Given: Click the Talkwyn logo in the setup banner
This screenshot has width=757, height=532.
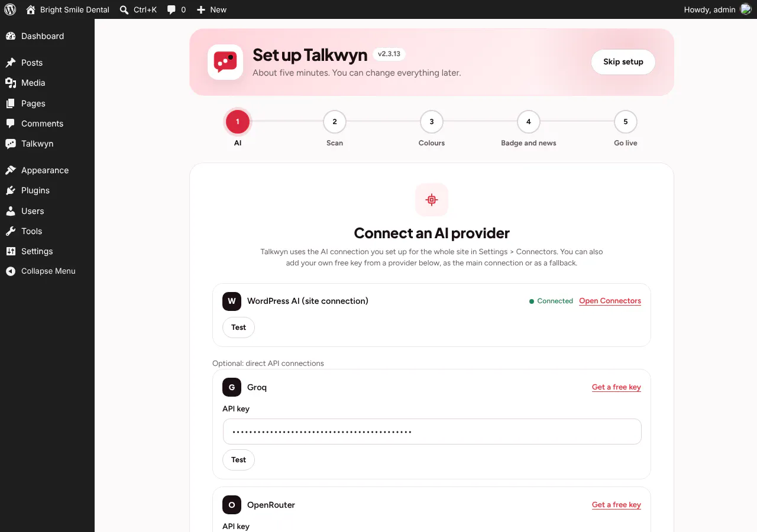Looking at the screenshot, I should 225,62.
